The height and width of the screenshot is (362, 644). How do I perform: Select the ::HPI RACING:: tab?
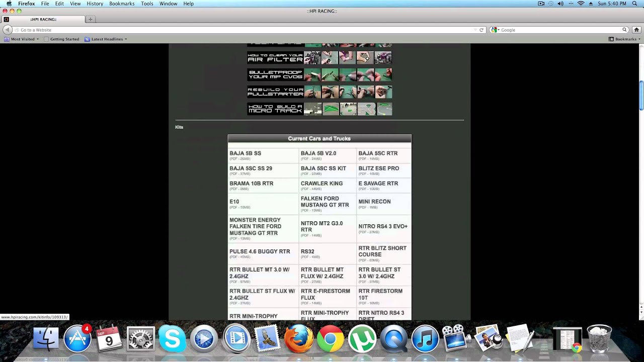43,20
